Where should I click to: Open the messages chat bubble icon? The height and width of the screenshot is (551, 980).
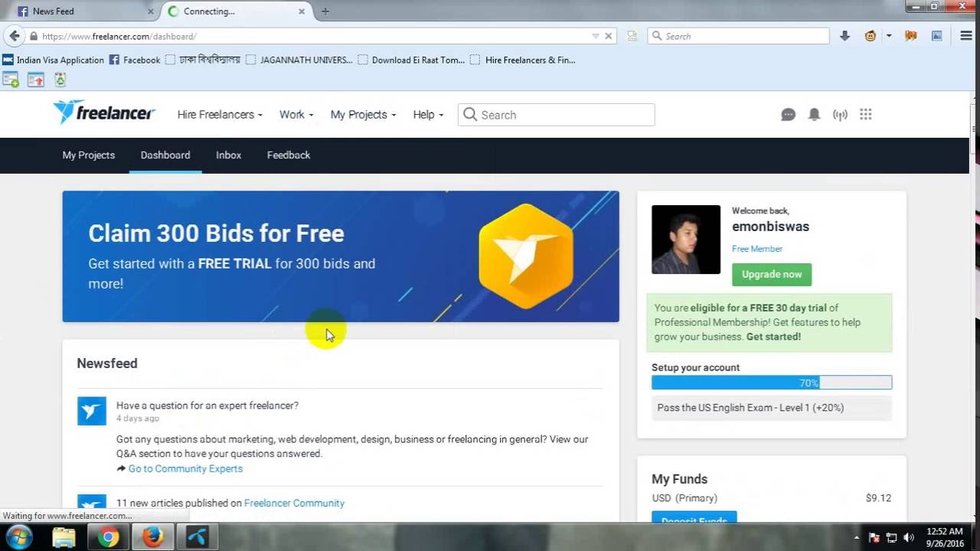click(x=788, y=115)
